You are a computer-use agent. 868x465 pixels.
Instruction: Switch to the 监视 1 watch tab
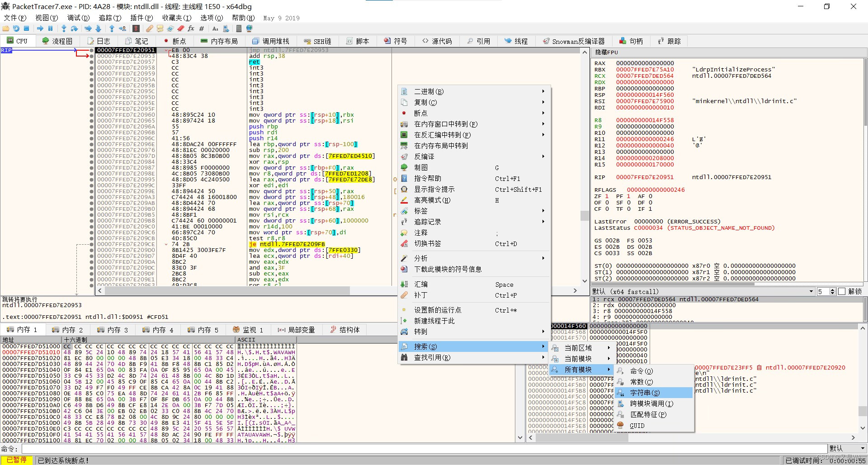[248, 330]
